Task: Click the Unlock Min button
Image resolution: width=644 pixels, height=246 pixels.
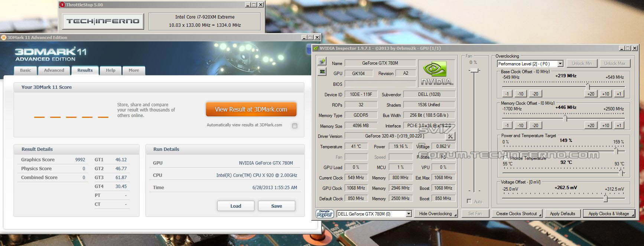Action: [582, 64]
